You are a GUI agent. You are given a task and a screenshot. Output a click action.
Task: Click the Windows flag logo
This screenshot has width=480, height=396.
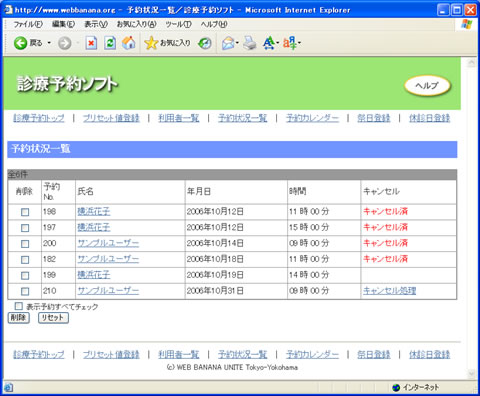click(466, 25)
